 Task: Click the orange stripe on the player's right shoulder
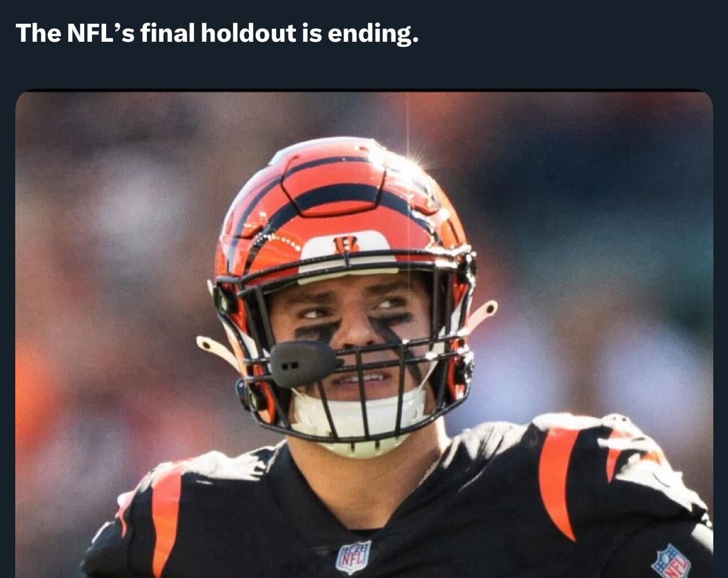tap(165, 516)
